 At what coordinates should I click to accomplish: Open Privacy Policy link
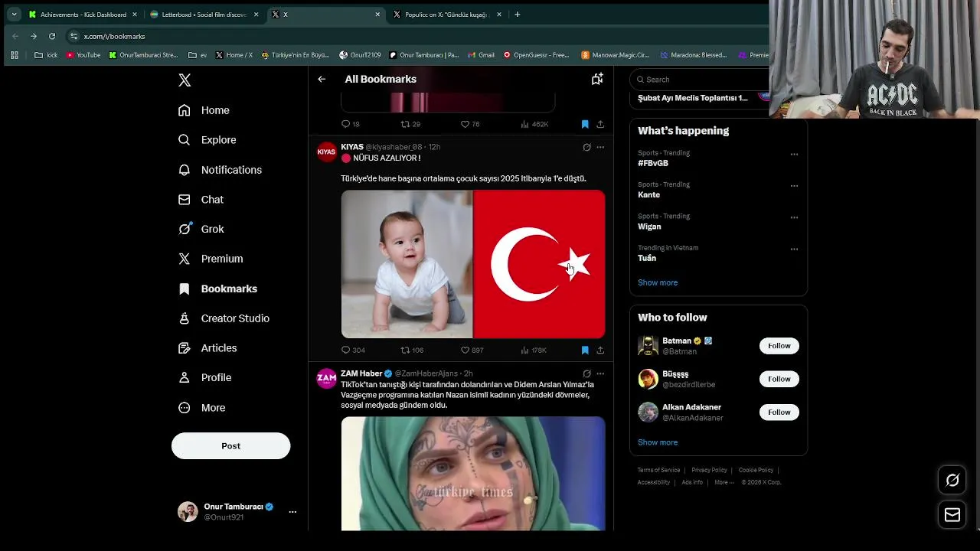[709, 470]
